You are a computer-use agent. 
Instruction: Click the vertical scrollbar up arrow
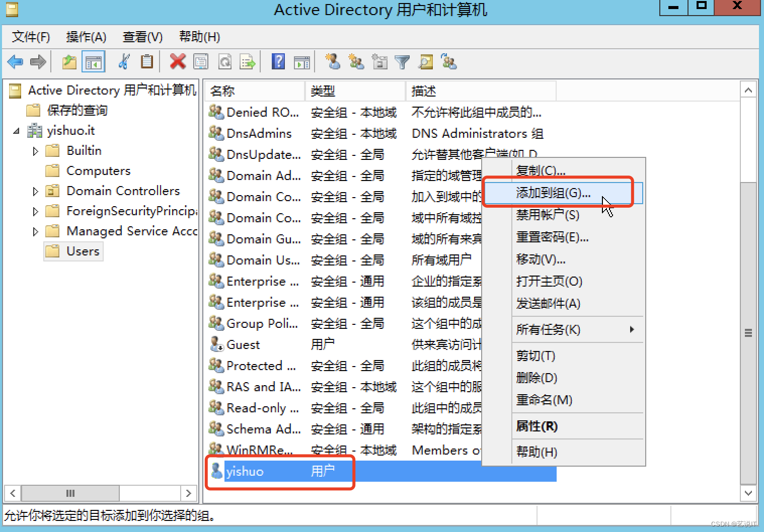point(748,91)
